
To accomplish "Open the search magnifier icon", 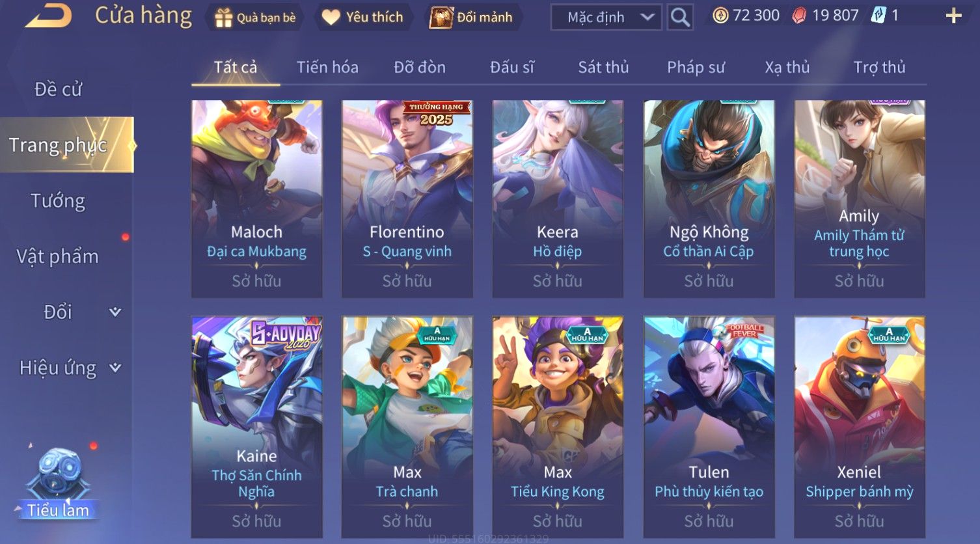I will (680, 17).
